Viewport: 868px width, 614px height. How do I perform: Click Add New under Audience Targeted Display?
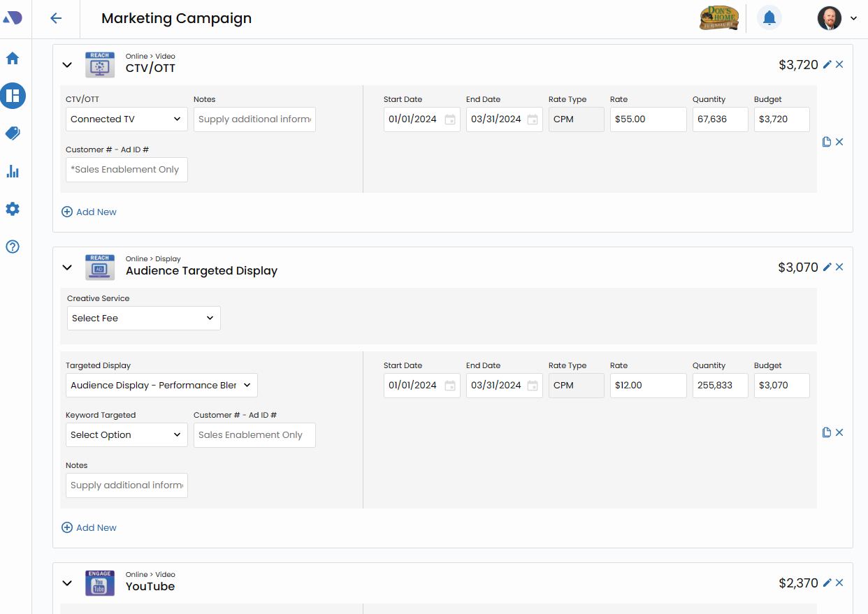click(x=89, y=527)
